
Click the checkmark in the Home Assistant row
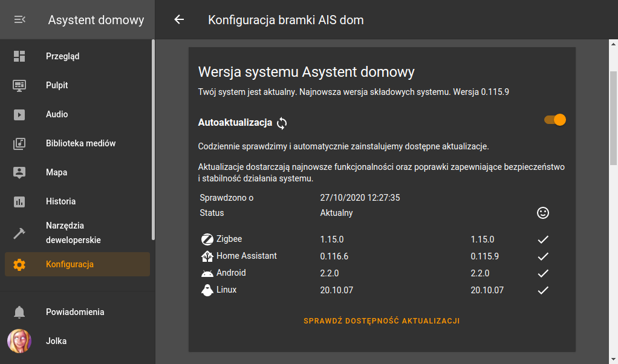point(543,256)
